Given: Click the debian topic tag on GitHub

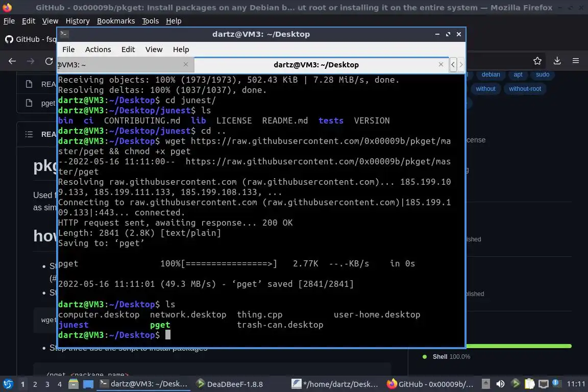Looking at the screenshot, I should point(491,75).
